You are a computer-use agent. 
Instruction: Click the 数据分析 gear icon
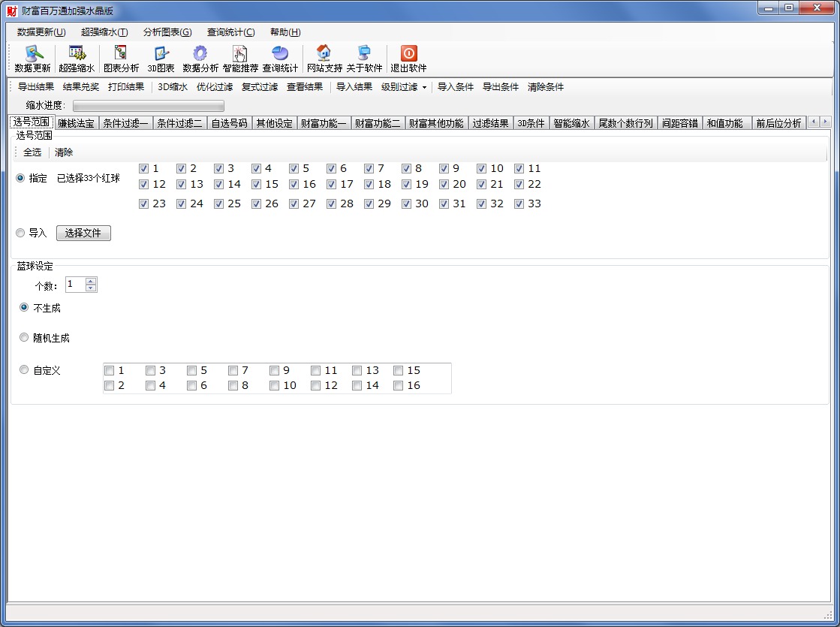[x=200, y=54]
